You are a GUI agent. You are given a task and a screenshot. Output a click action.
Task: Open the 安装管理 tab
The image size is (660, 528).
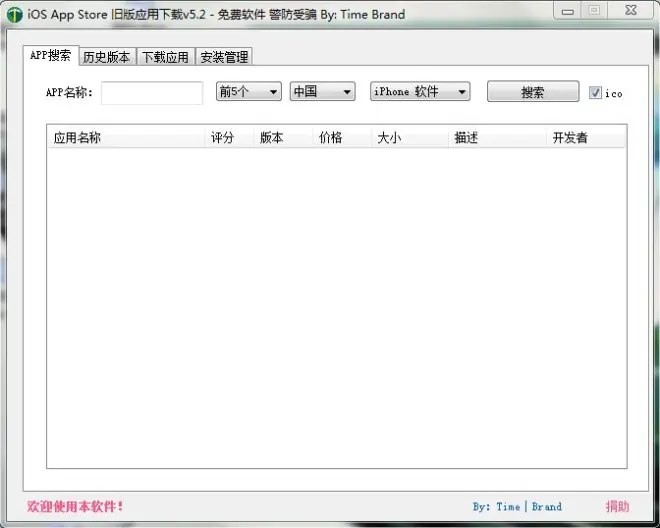[x=224, y=57]
